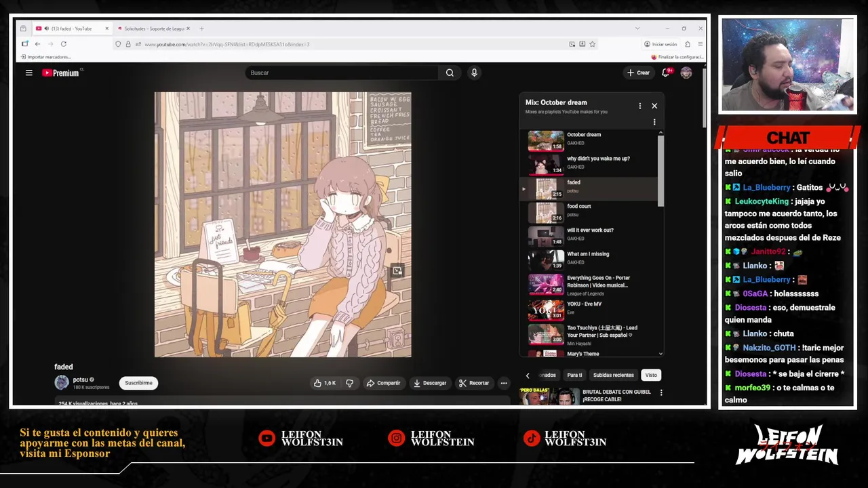
Task: Open browser application hamburger menu
Action: coord(700,44)
